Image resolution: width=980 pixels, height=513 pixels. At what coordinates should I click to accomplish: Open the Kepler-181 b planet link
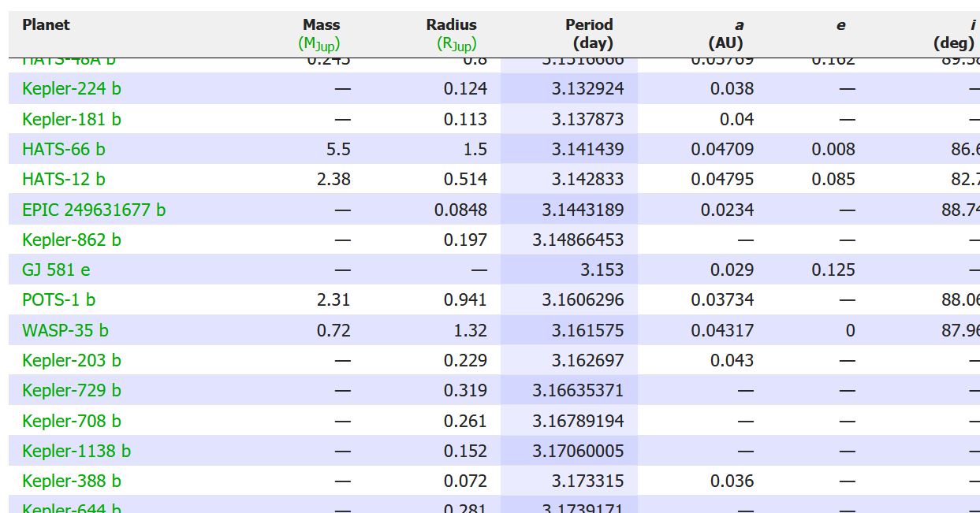click(71, 119)
